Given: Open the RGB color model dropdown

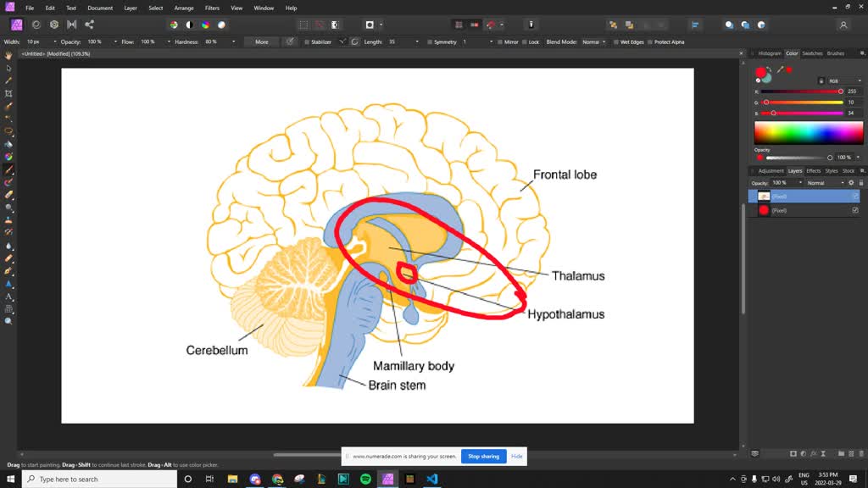Looking at the screenshot, I should [845, 80].
